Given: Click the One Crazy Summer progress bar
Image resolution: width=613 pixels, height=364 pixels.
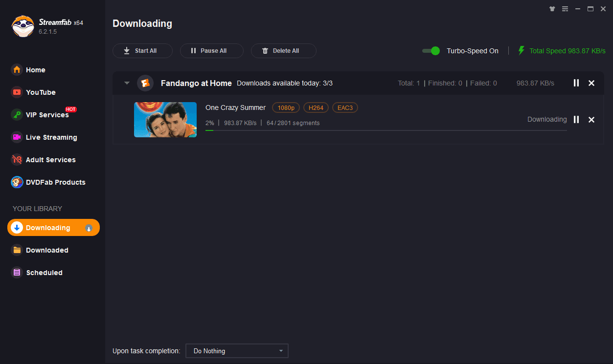Looking at the screenshot, I should (x=386, y=130).
